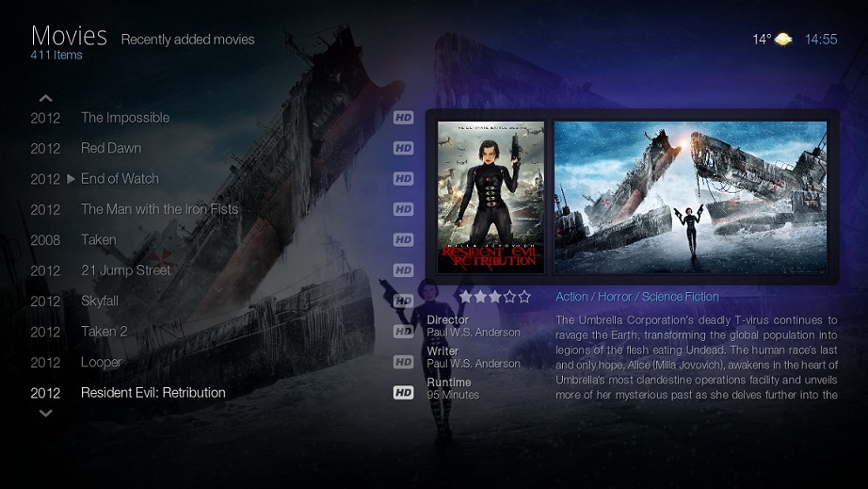The image size is (868, 489).
Task: Click the HD badge for The Impossible
Action: point(404,118)
